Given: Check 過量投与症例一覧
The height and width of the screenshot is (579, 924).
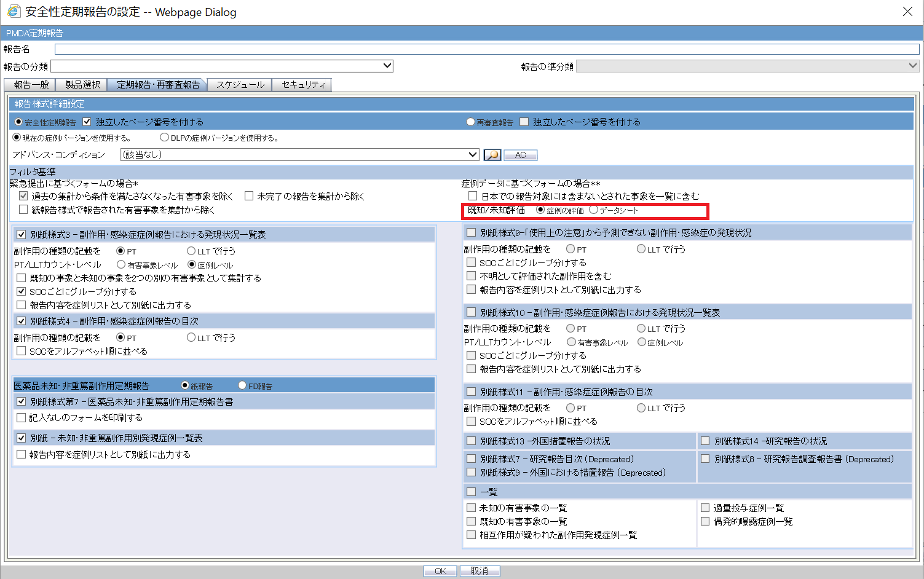Looking at the screenshot, I should (705, 508).
